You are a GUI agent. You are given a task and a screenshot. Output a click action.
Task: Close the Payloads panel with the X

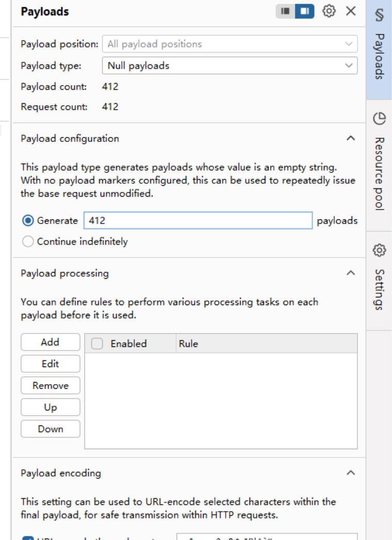click(x=351, y=11)
